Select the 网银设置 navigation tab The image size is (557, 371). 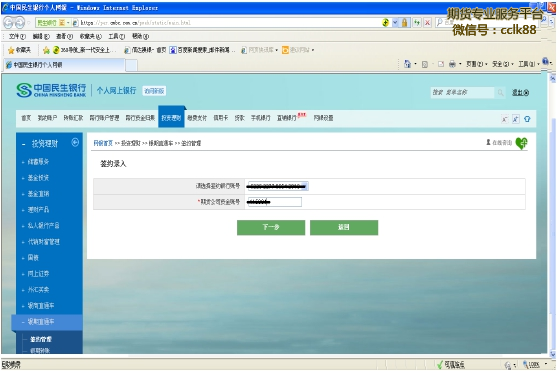323,118
